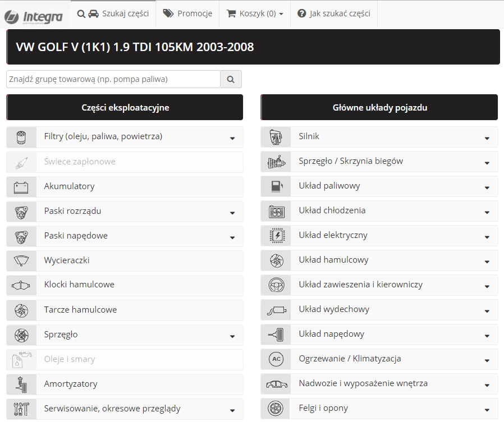Select the wheel icon beside Felgi i opony
This screenshot has height=426, width=504.
tap(276, 409)
